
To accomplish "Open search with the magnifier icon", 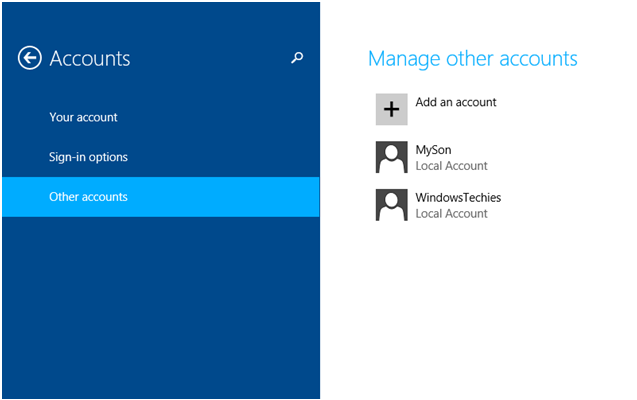I will click(x=296, y=59).
